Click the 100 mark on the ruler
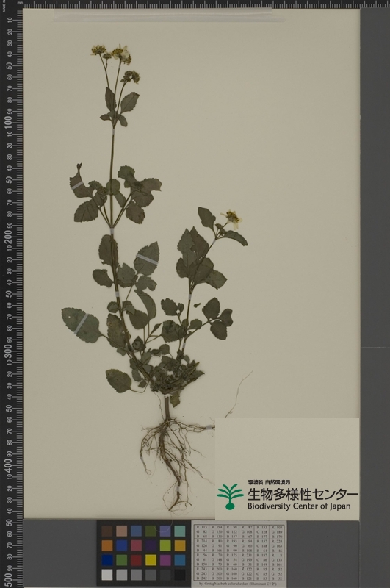This screenshot has width=390, height=588. coord(7,122)
